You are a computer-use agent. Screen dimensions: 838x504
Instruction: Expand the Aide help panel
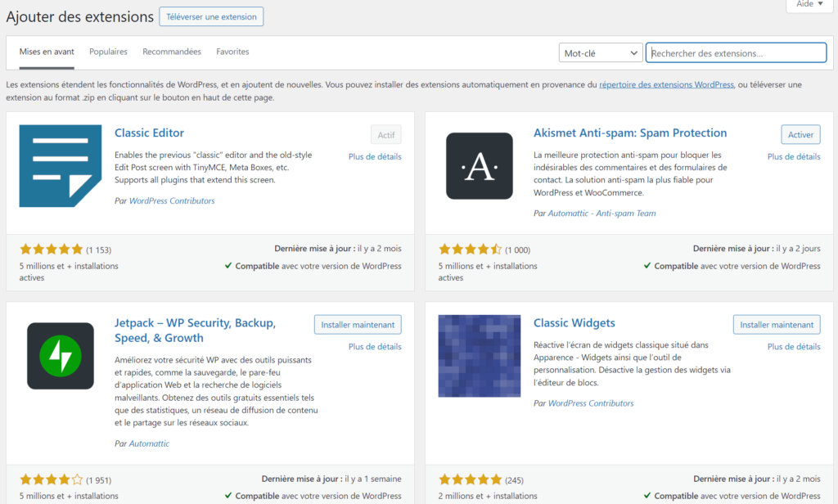pyautogui.click(x=809, y=4)
